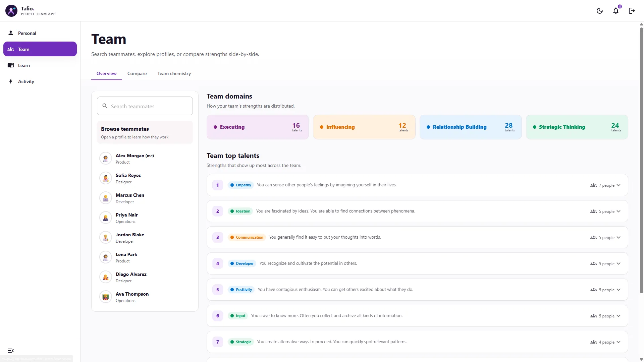Expand the Strategic 4 people chevron

619,342
